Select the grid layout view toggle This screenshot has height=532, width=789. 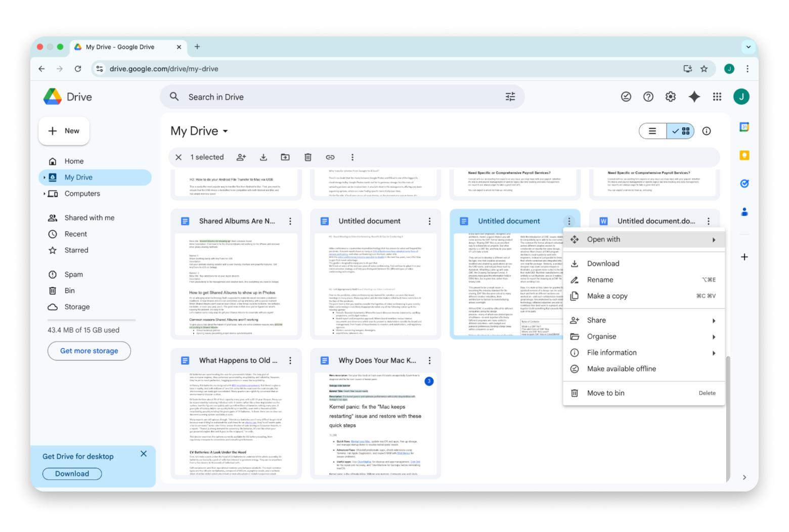681,131
